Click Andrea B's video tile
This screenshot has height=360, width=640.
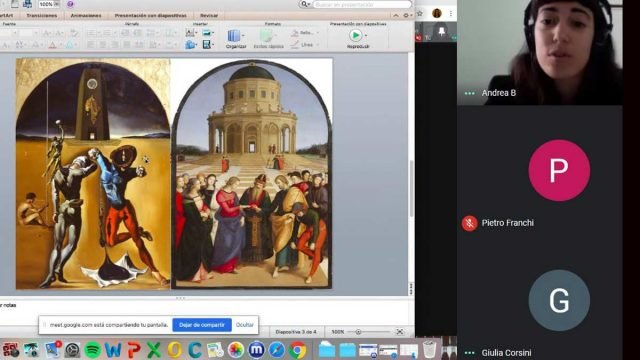click(x=540, y=53)
